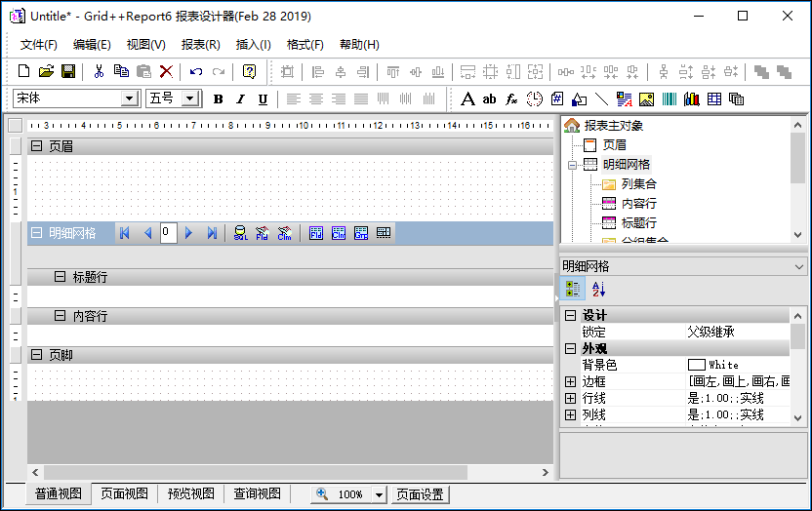The height and width of the screenshot is (511, 812).
Task: Click the White background color swatch
Action: [697, 365]
